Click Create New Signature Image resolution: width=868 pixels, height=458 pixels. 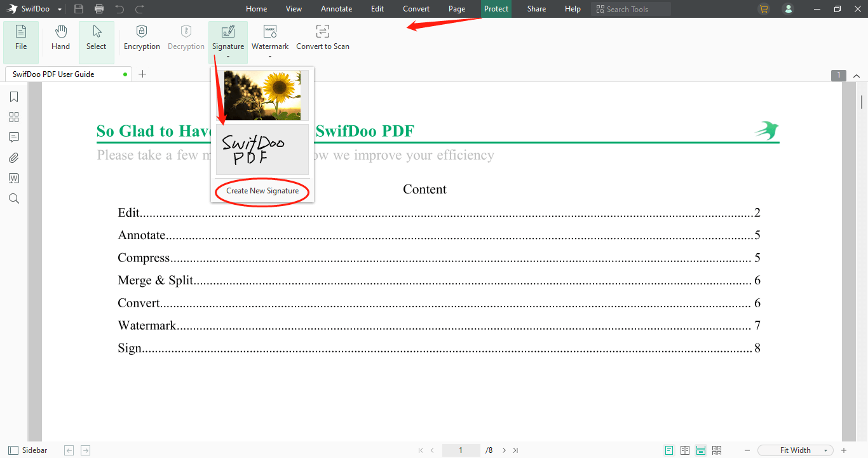(x=262, y=191)
